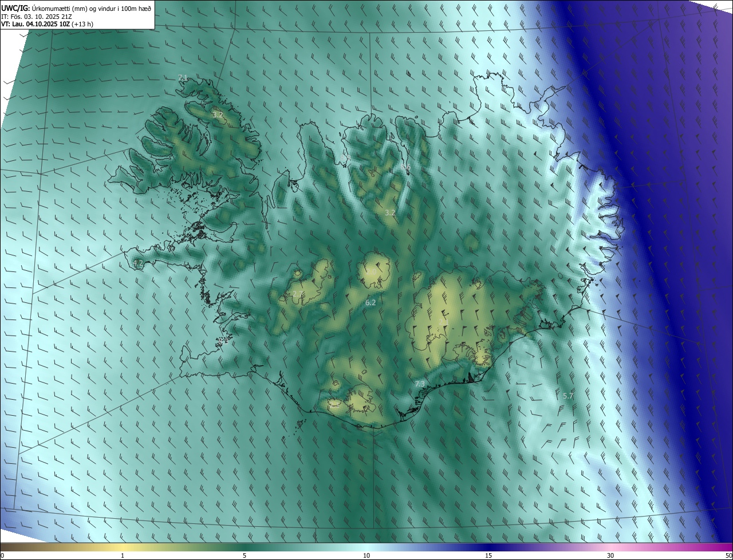Click the 8.9 value label on map
The width and height of the screenshot is (733, 560).
coord(345,157)
